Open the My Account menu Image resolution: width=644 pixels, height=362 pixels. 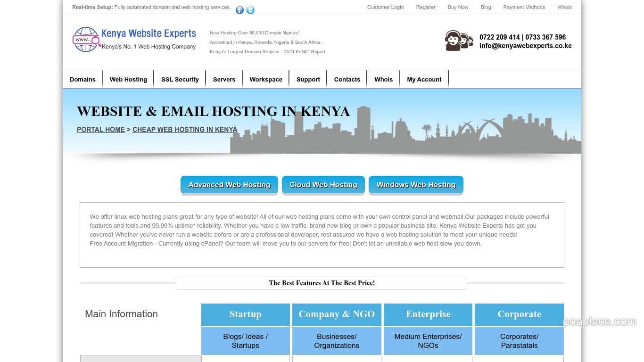pos(424,79)
